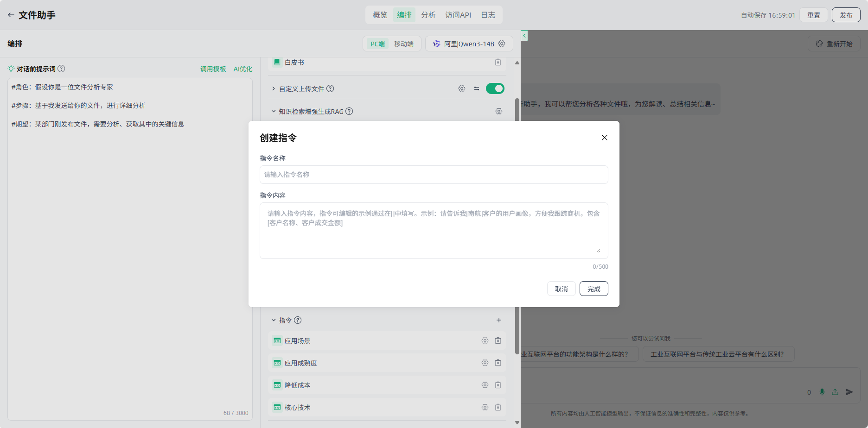Screen dimensions: 868x428
Task: Click the back arrow next to 文件助手
Action: (11, 15)
